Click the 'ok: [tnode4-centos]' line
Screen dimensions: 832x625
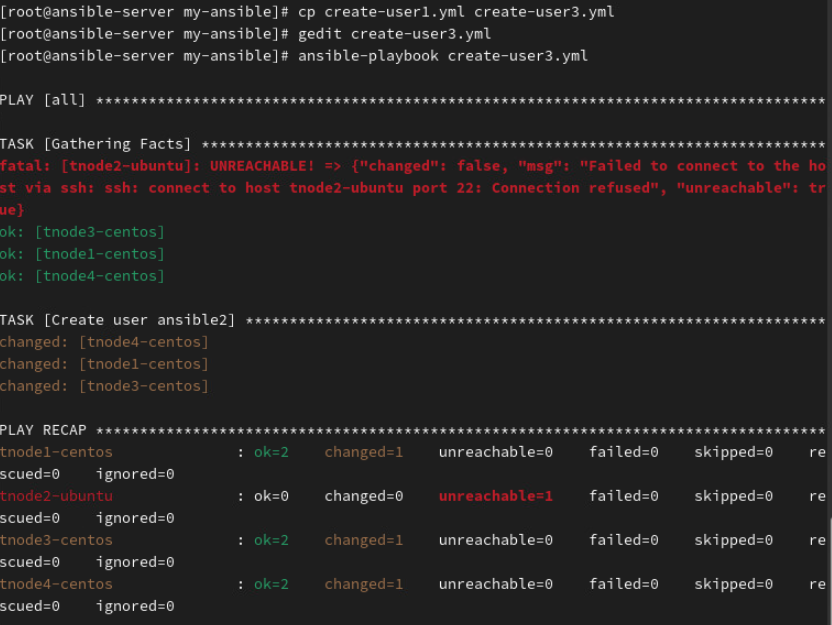click(82, 276)
